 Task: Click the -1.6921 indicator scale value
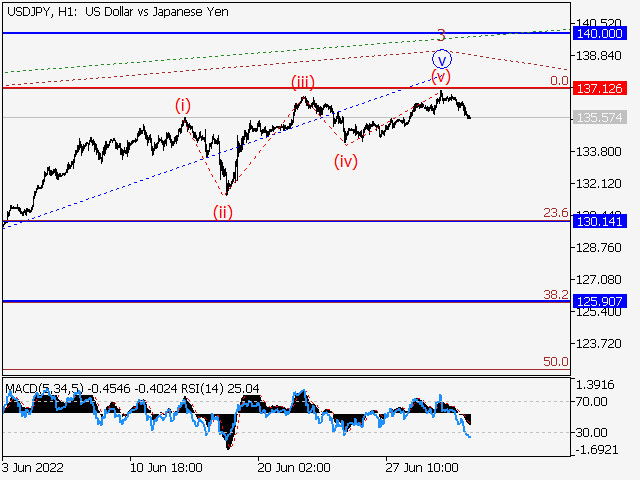coord(597,450)
